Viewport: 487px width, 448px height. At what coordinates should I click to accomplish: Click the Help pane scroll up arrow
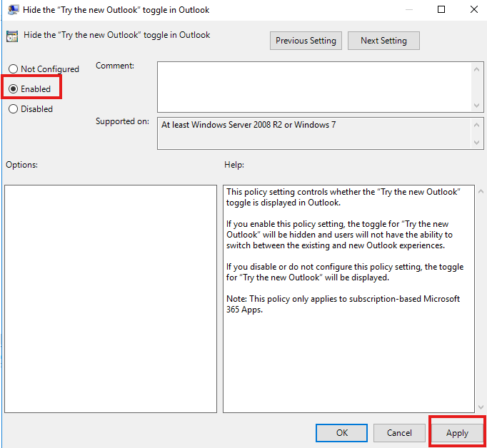tap(481, 191)
